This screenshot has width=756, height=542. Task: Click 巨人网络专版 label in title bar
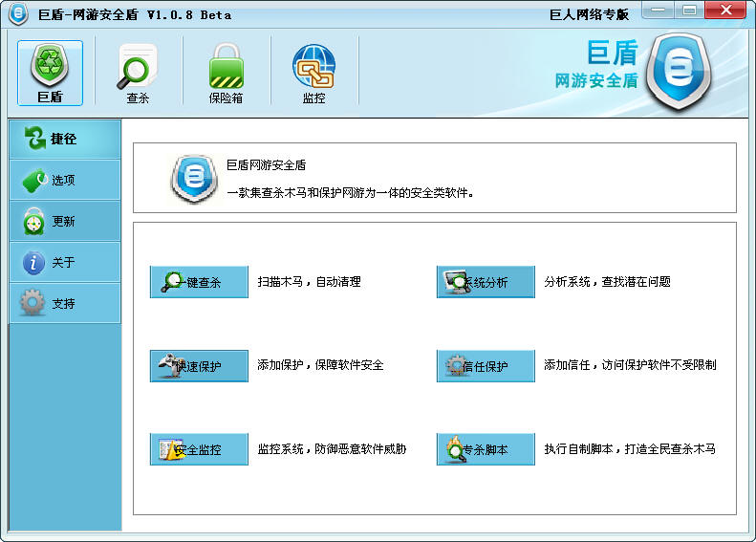point(589,15)
